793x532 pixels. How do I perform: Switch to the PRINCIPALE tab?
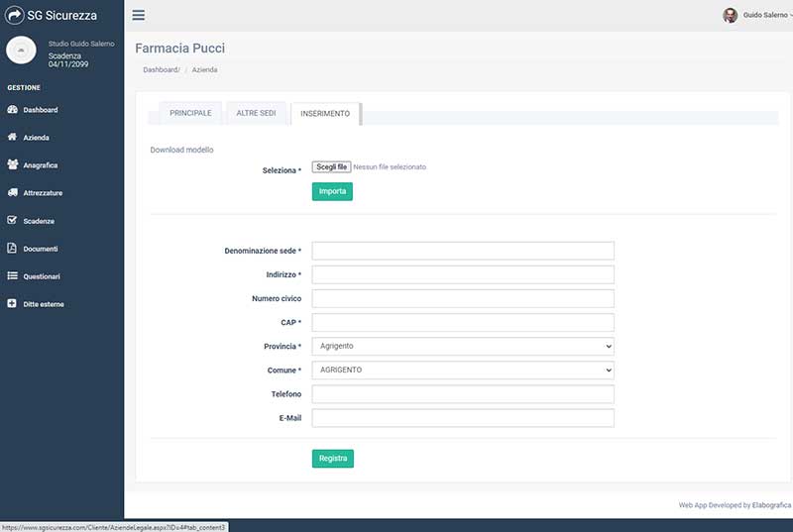click(x=190, y=113)
